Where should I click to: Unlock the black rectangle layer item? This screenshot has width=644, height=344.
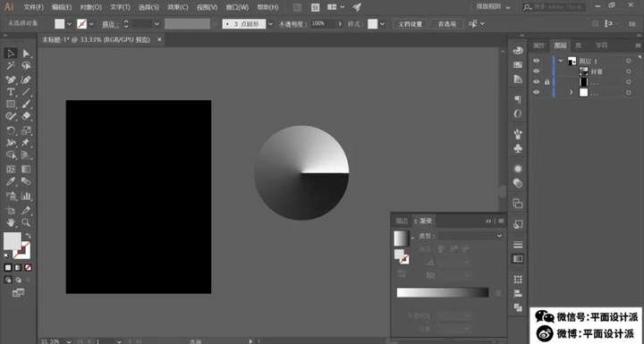tap(547, 81)
